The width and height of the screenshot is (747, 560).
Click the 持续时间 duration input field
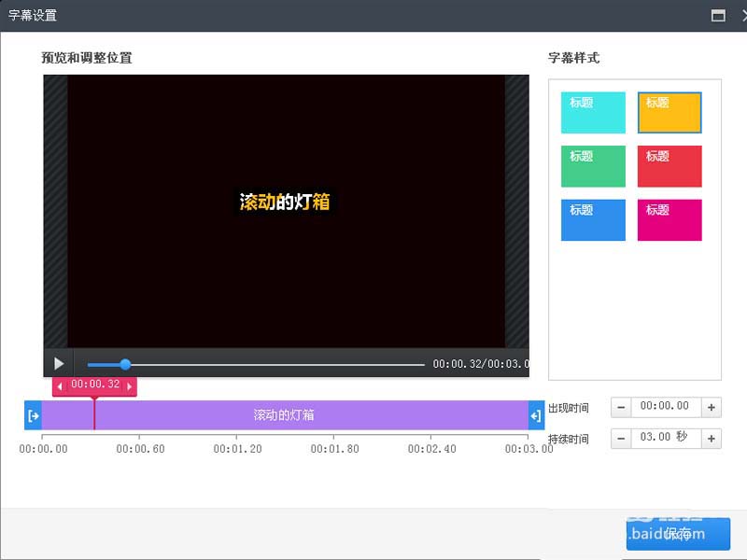(666, 439)
